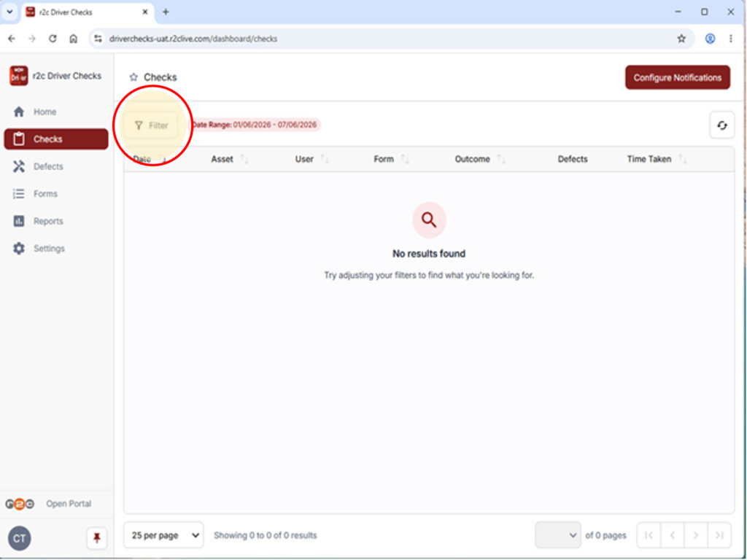The height and width of the screenshot is (560, 747).
Task: Refresh the checks list
Action: (x=721, y=125)
